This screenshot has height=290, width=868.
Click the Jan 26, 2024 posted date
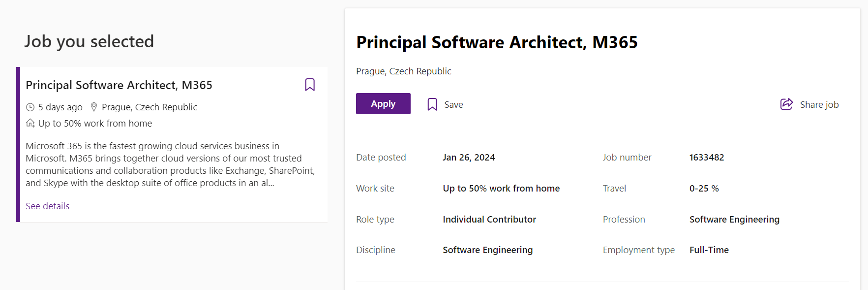click(469, 158)
